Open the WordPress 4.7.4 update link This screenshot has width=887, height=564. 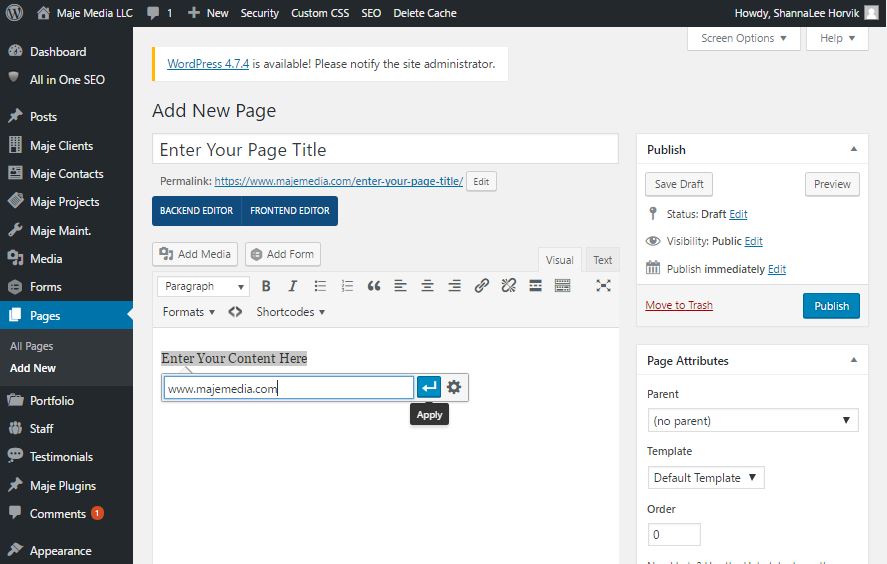click(208, 64)
